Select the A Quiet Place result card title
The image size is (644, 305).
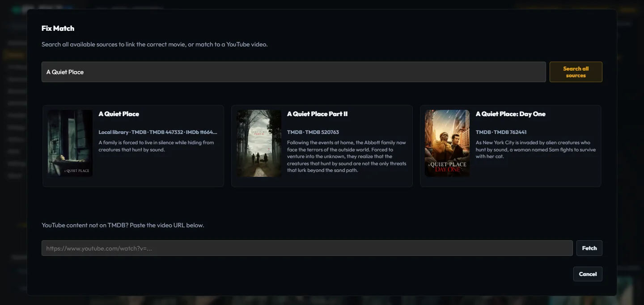119,114
